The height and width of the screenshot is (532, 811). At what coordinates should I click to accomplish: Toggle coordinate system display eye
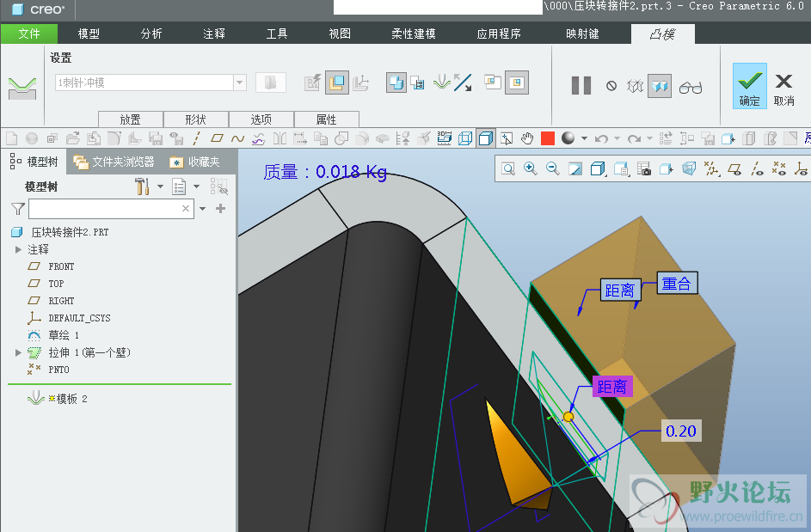point(801,168)
